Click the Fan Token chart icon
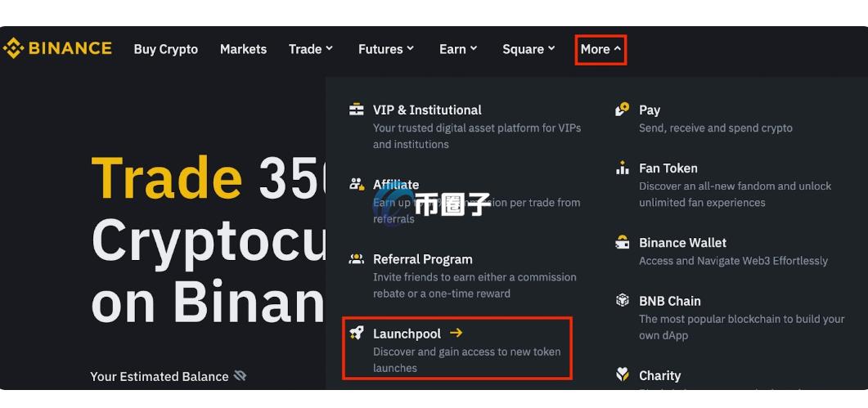 [623, 168]
